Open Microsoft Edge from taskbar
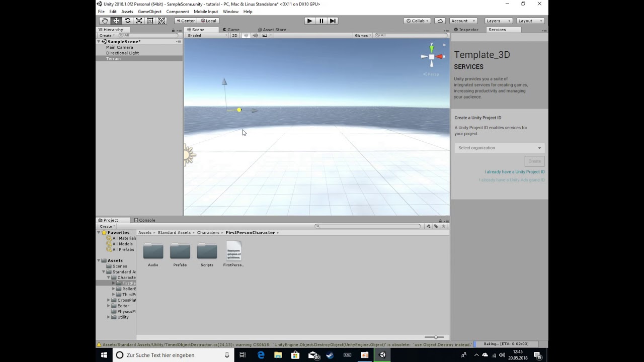 coord(261,355)
